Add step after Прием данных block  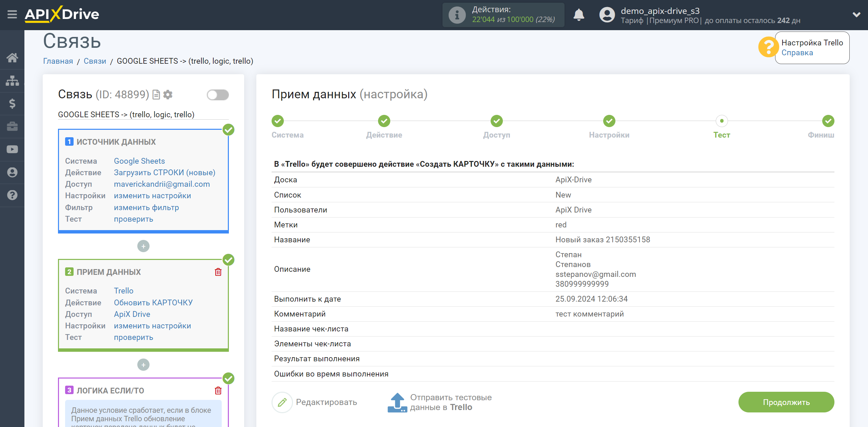click(143, 365)
